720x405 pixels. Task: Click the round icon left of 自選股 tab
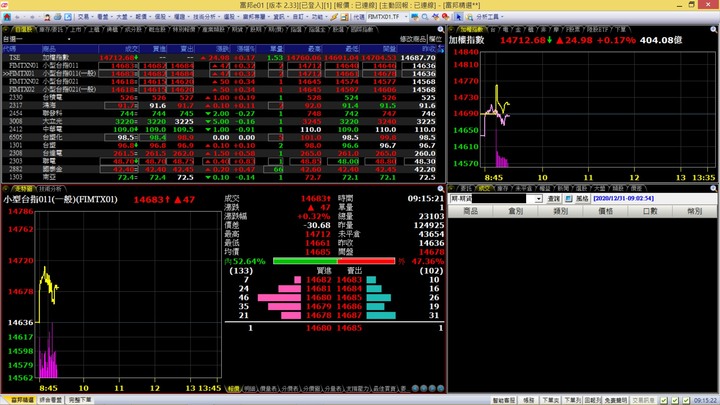tap(6, 29)
